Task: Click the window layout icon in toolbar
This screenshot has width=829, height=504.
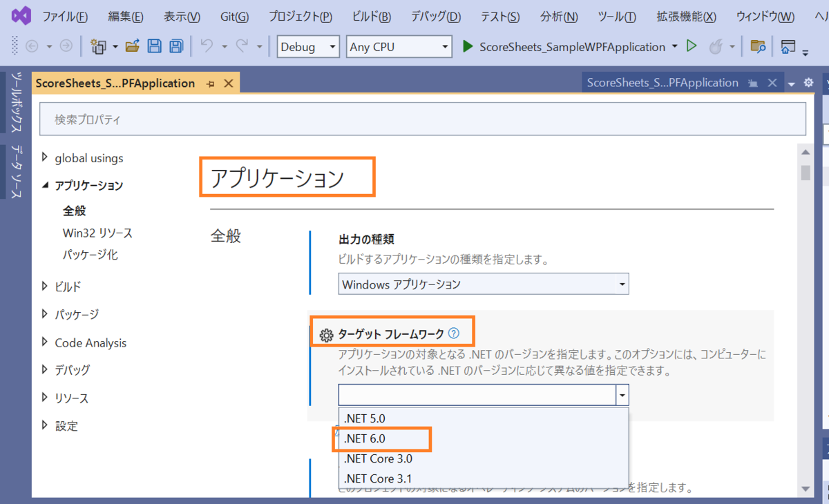Action: tap(788, 46)
